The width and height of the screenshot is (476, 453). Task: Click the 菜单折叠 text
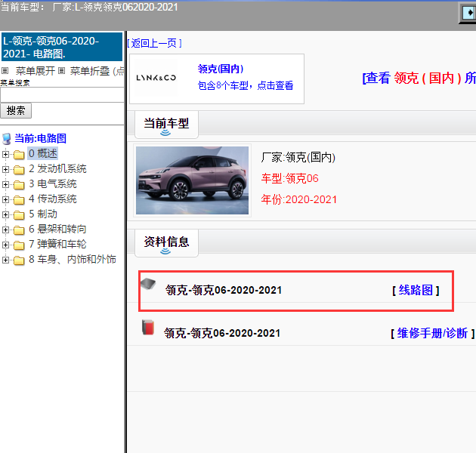click(x=90, y=71)
